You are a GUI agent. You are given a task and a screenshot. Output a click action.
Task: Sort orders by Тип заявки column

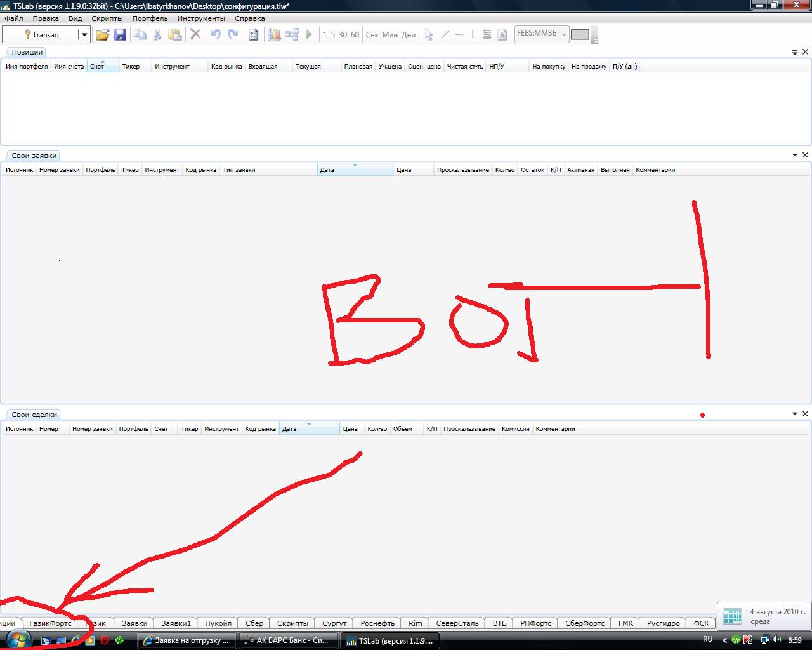pos(268,169)
